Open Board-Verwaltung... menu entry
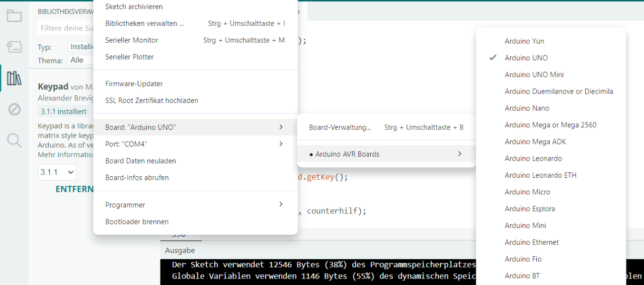 point(386,127)
